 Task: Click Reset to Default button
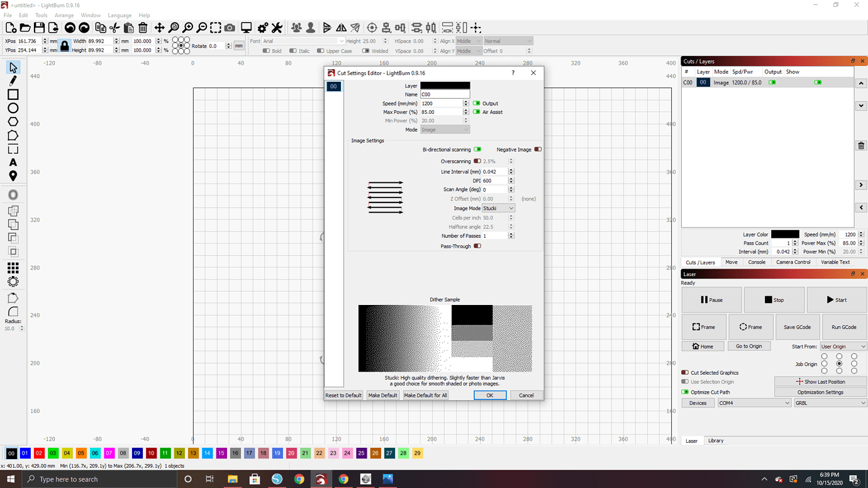[x=343, y=396]
